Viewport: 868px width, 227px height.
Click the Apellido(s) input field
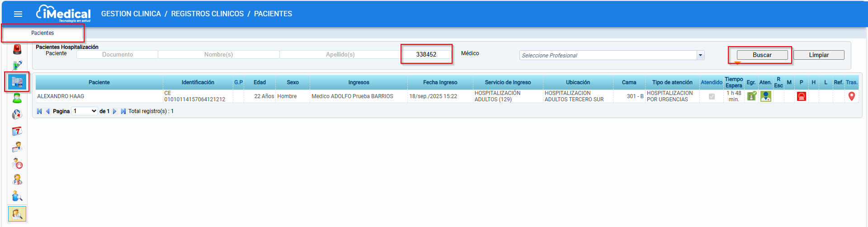point(340,55)
